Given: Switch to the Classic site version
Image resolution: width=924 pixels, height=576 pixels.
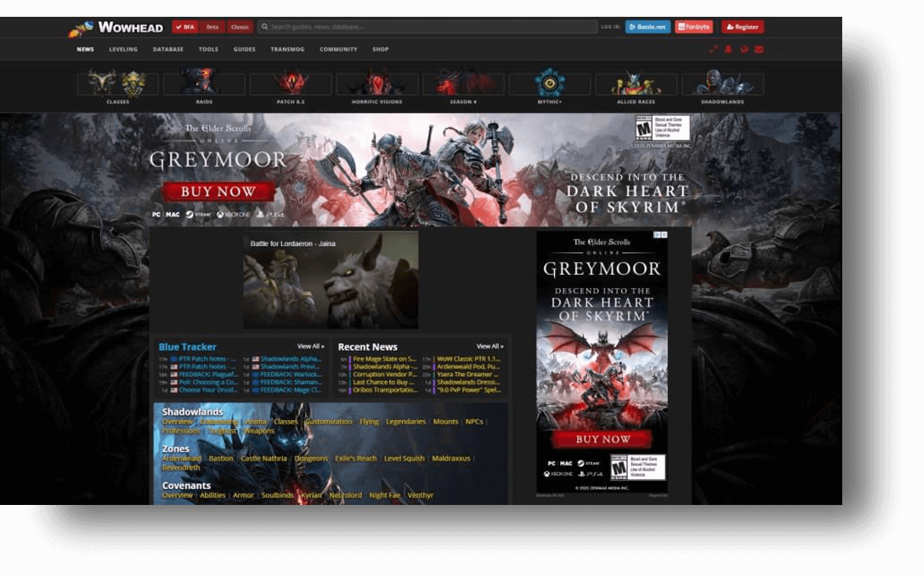Looking at the screenshot, I should click(x=240, y=27).
